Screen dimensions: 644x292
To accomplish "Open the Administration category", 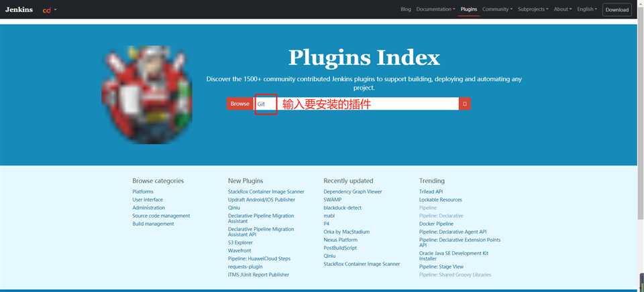I will [149, 208].
